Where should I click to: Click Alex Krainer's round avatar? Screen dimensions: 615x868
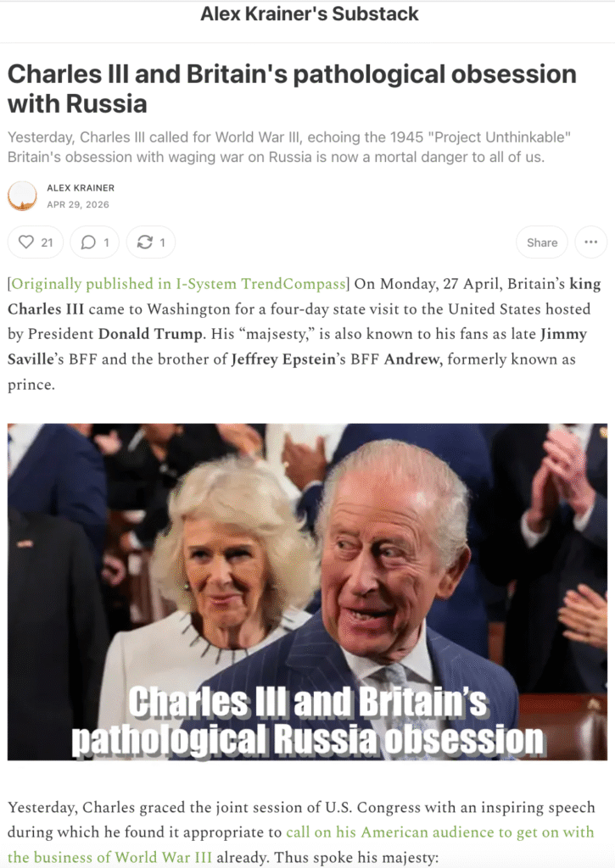click(x=22, y=196)
